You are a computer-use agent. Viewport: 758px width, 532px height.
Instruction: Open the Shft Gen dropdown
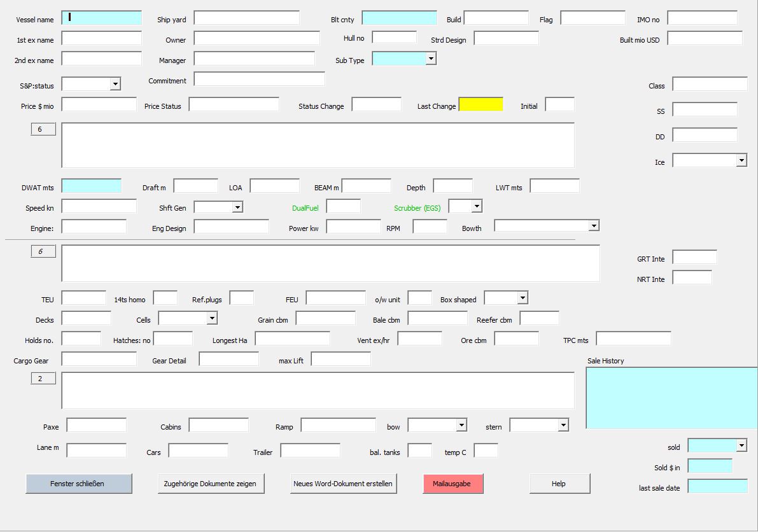[237, 207]
